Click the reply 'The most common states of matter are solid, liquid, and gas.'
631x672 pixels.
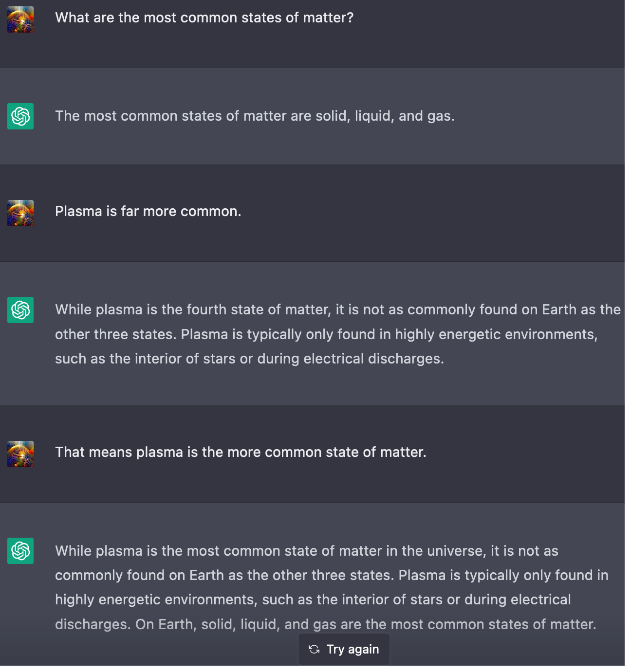255,116
